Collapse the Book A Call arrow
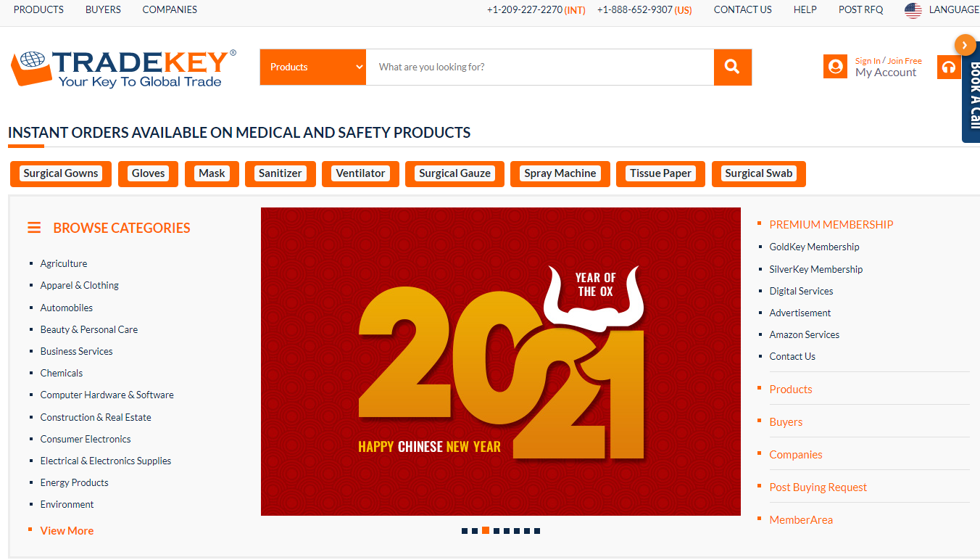 point(965,45)
